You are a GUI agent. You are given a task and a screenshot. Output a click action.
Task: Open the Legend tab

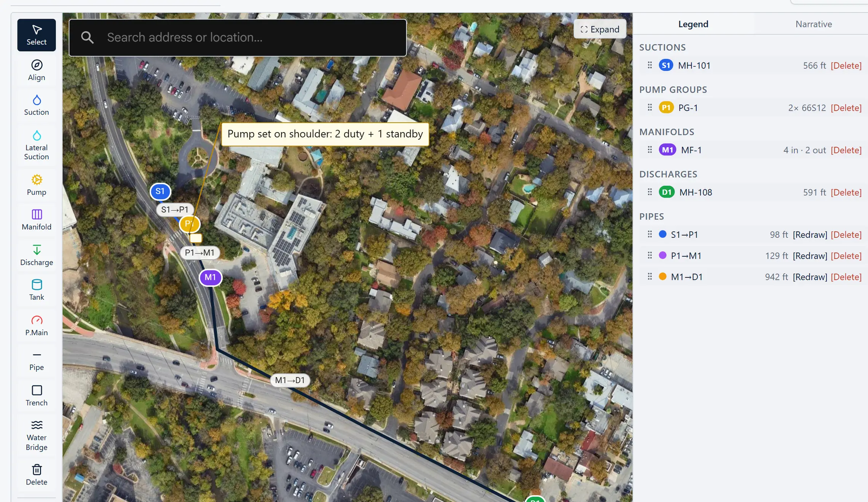[x=693, y=24]
